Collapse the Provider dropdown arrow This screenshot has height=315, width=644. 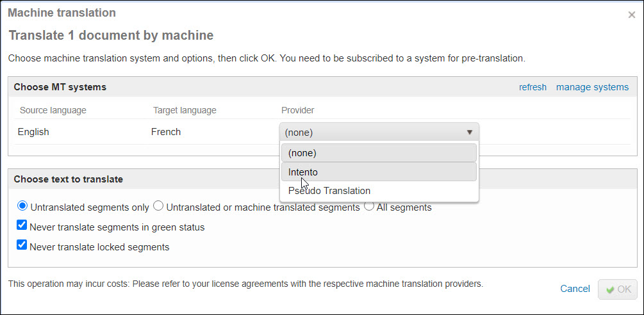click(469, 133)
